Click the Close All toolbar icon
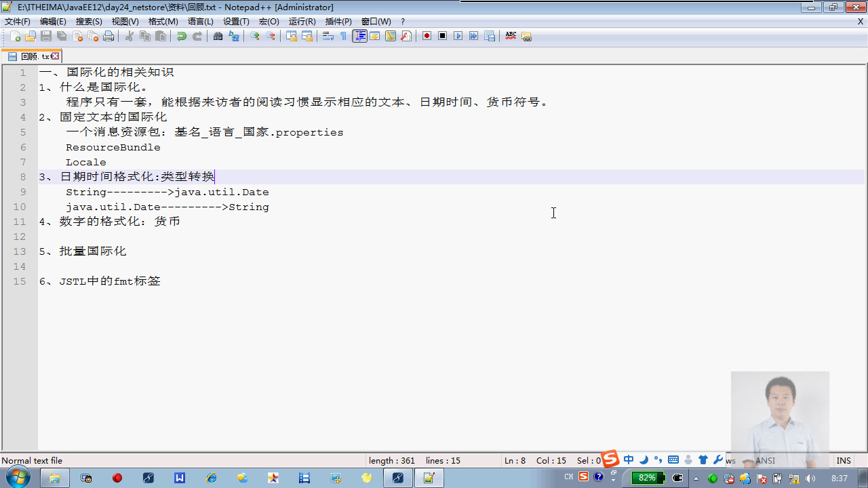Screen dimensions: 868x488 (x=93, y=36)
